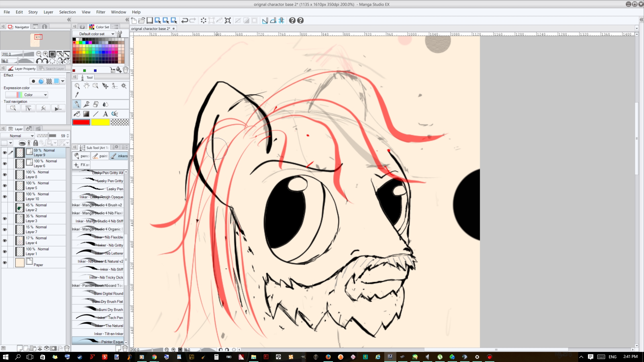The width and height of the screenshot is (644, 362).
Task: Select the Eraser tool
Action: tap(96, 104)
